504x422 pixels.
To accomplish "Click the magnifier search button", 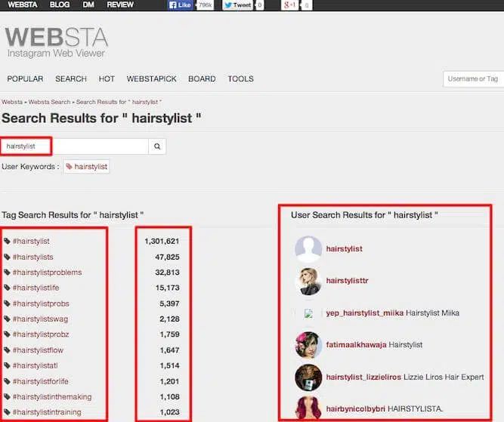I will point(157,146).
